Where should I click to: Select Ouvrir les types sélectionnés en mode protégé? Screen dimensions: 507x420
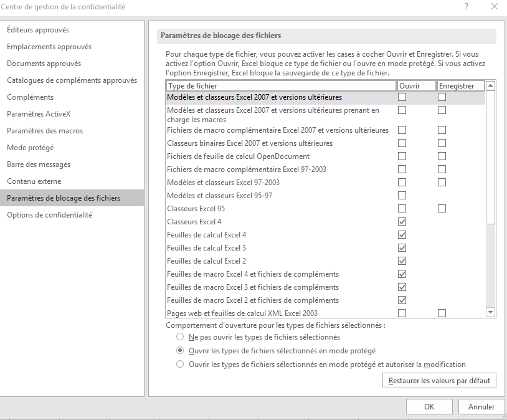coord(180,351)
